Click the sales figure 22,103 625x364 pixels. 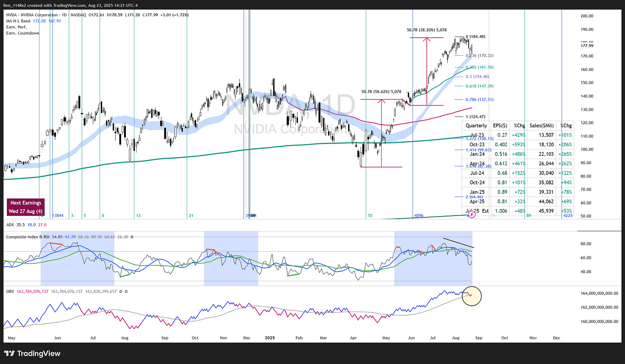(546, 154)
